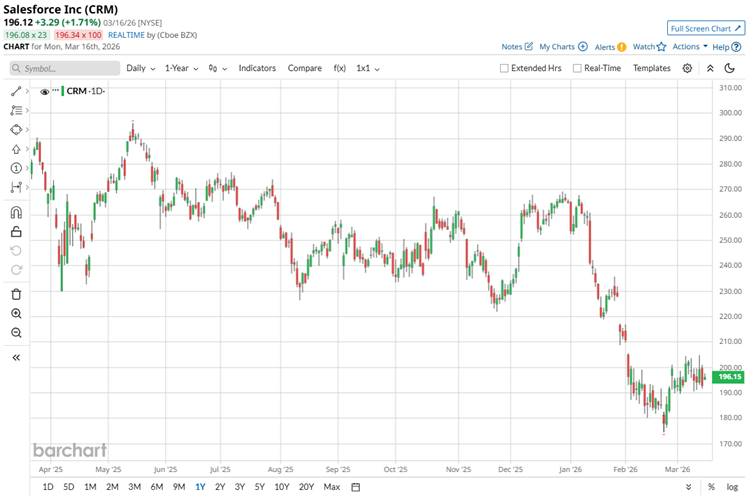
Task: Click the zoom in magnifier icon
Action: tap(16, 314)
